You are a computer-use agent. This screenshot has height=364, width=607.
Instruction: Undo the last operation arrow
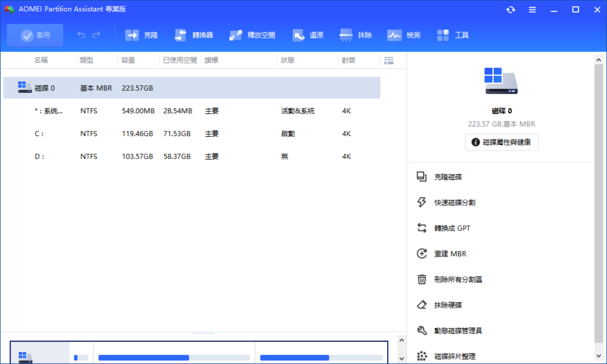point(81,35)
